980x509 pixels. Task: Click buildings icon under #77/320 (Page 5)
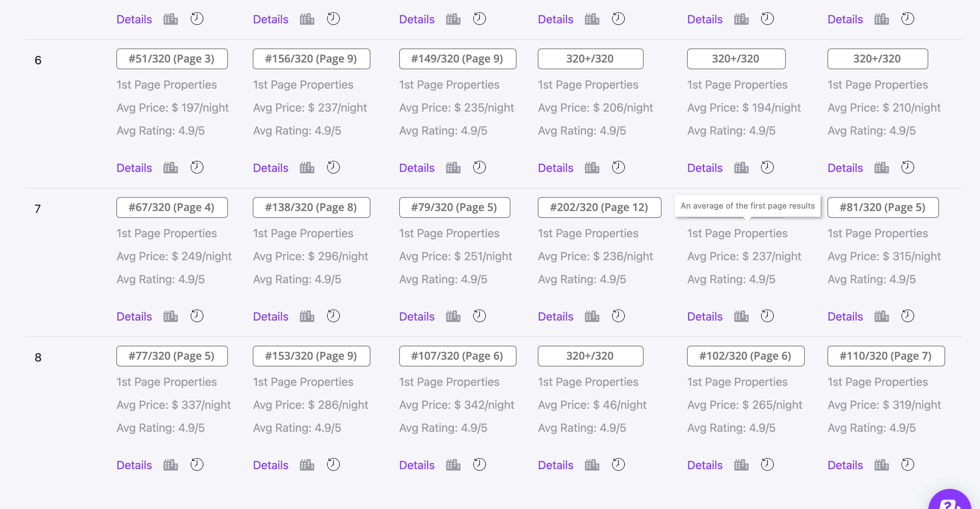click(171, 465)
